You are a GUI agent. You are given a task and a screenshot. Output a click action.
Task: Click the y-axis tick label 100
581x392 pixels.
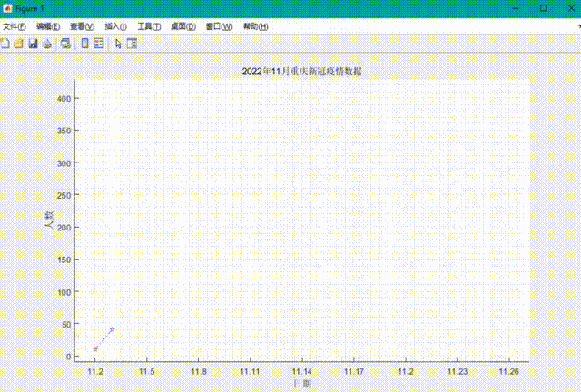[64, 292]
